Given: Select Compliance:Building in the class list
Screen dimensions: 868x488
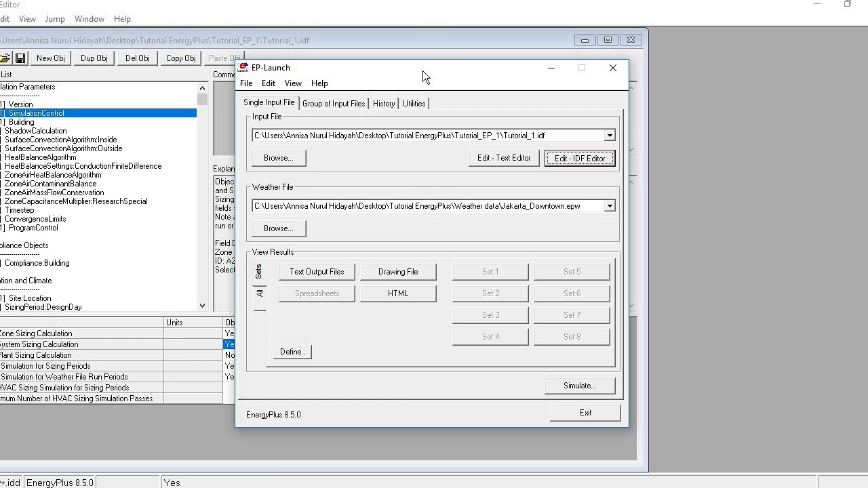Looking at the screenshot, I should [37, 263].
